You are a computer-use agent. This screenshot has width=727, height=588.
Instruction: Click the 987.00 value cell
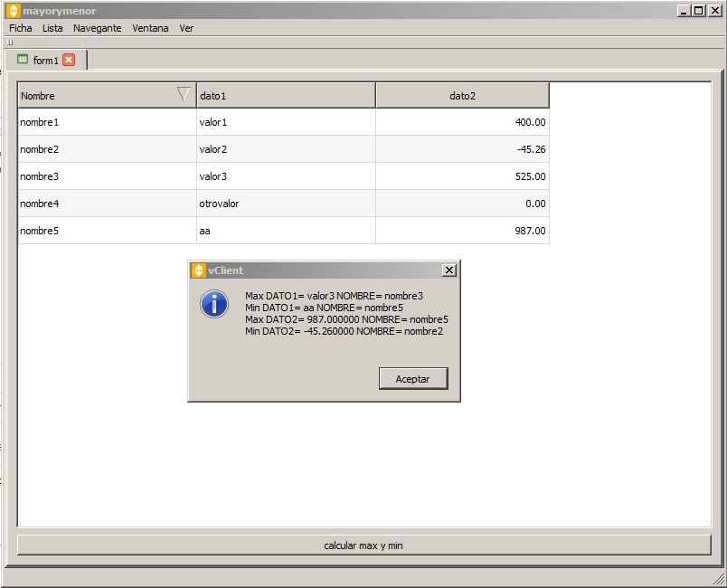(x=462, y=231)
